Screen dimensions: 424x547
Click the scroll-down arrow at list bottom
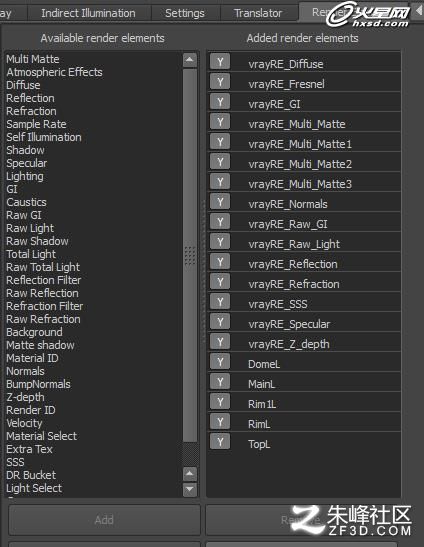point(189,489)
